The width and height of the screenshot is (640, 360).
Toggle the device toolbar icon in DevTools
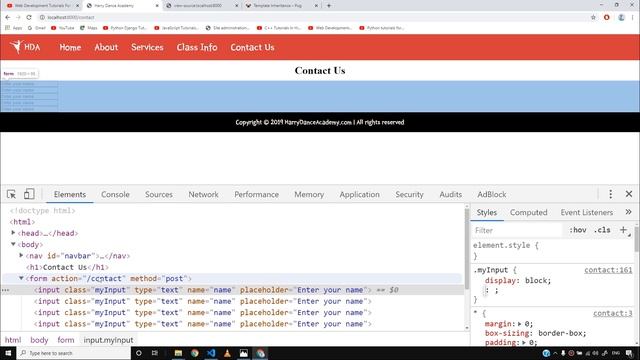pos(29,194)
